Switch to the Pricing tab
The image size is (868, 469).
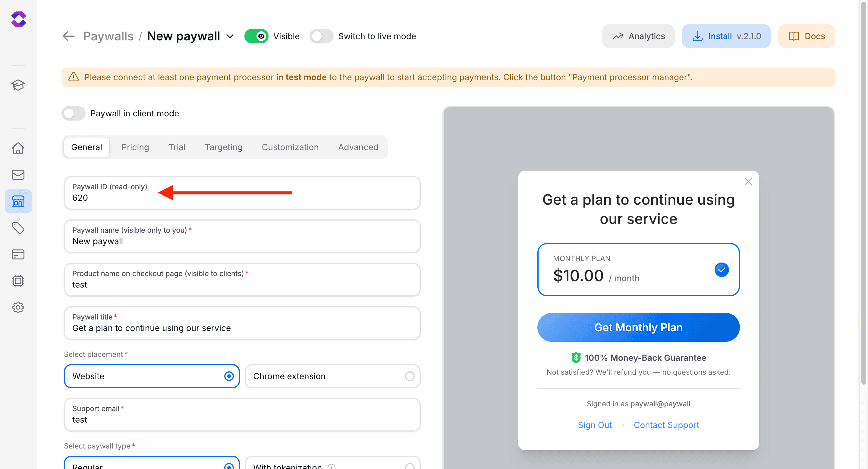135,147
